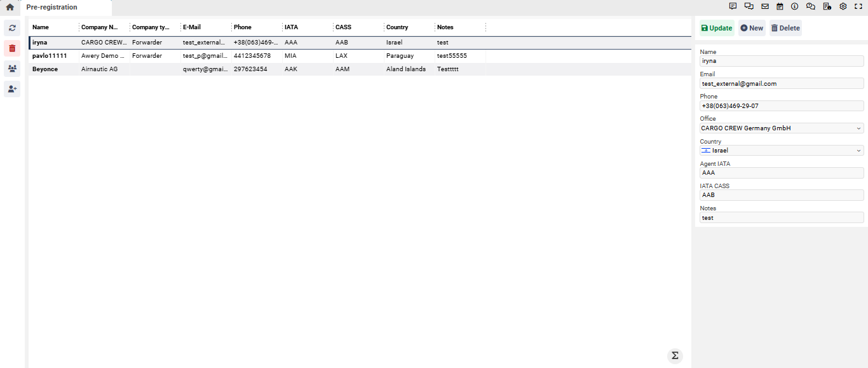The height and width of the screenshot is (368, 868).
Task: Click the add user icon in the sidebar
Action: 11,89
